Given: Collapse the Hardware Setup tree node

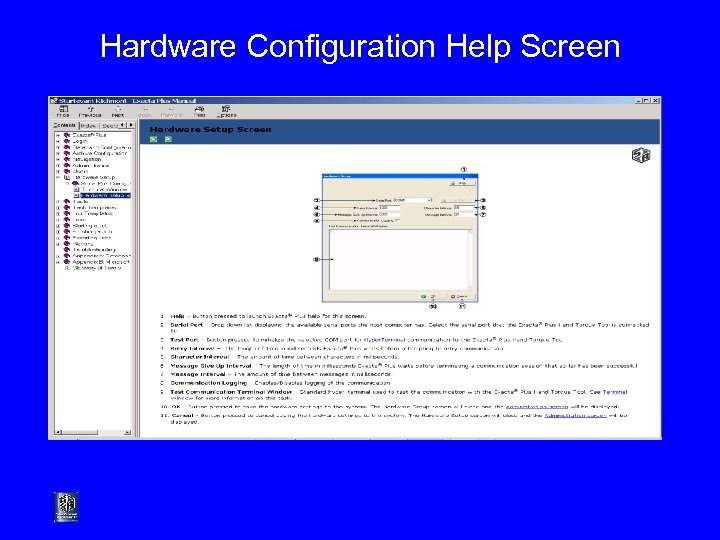Looking at the screenshot, I should tap(58, 177).
